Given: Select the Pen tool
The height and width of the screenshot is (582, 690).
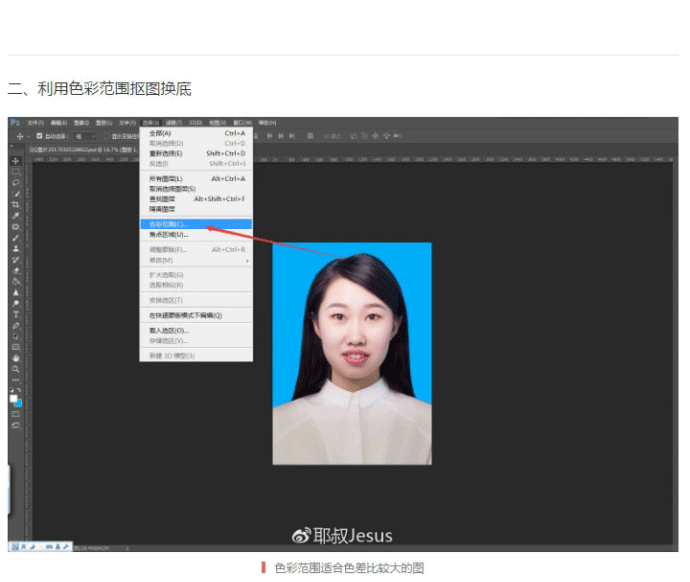Looking at the screenshot, I should [x=16, y=326].
